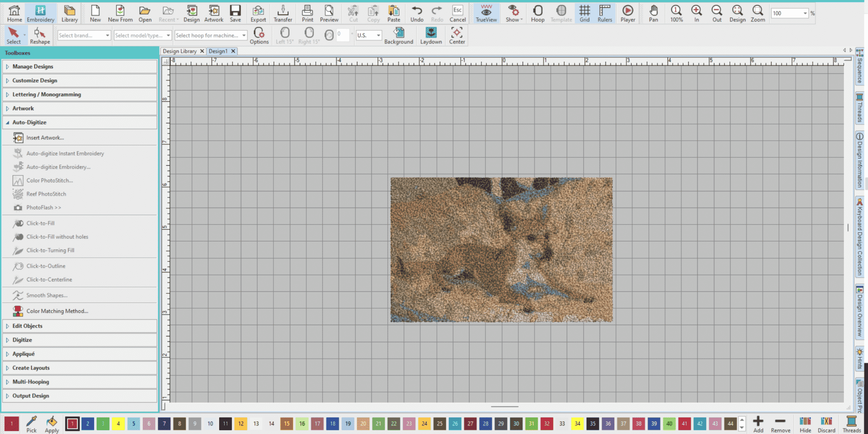
Task: Zoom In with magnifier icon
Action: [696, 13]
